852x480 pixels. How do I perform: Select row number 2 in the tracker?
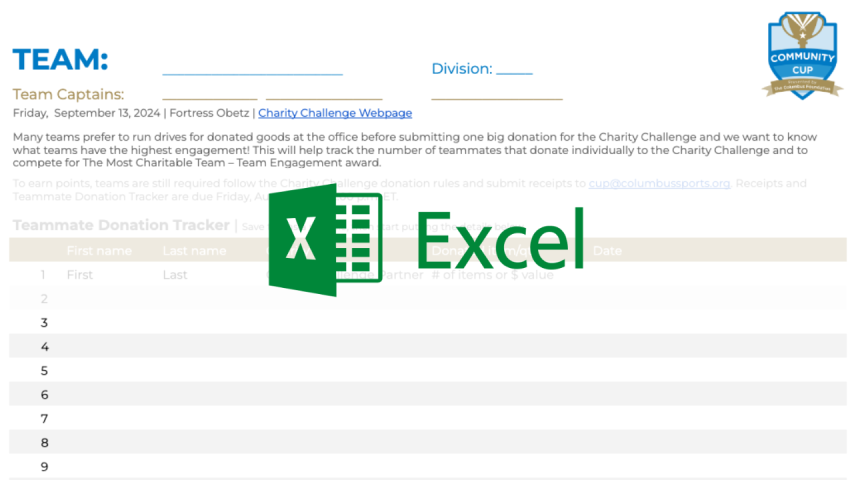(x=44, y=299)
